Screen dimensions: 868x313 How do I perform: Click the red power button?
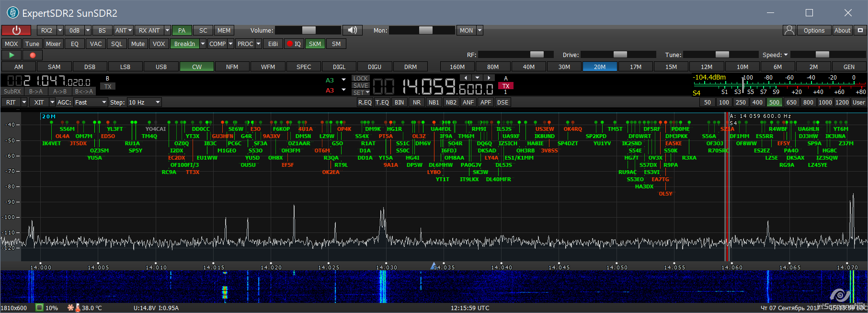pyautogui.click(x=16, y=30)
